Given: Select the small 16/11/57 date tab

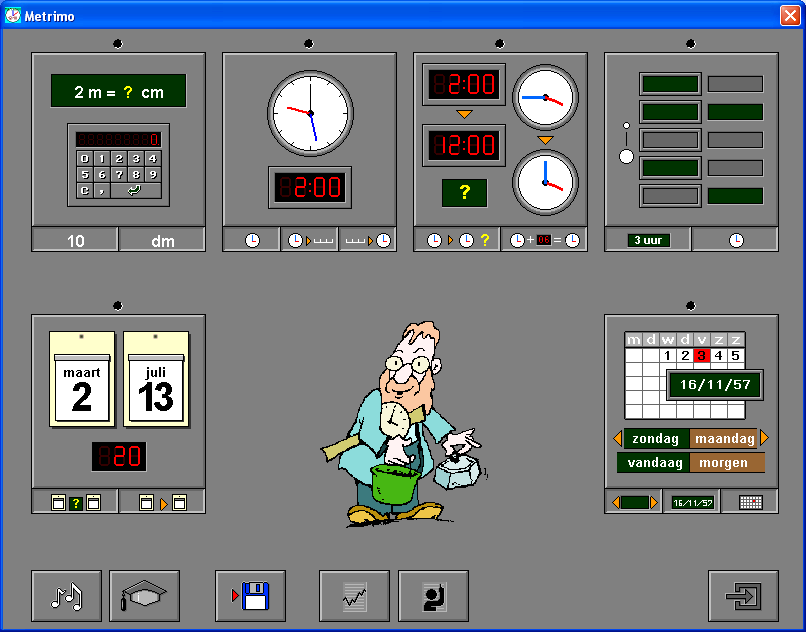Looking at the screenshot, I should click(x=692, y=502).
